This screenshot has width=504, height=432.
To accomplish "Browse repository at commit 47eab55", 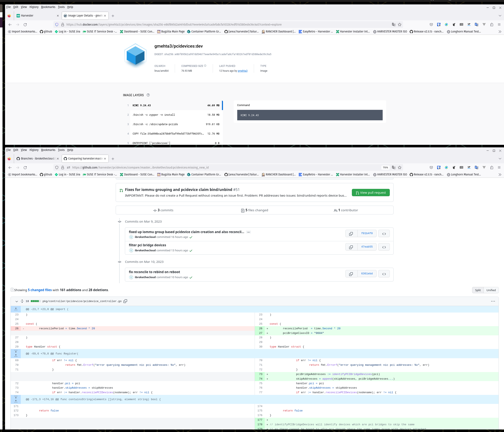I will click(384, 247).
